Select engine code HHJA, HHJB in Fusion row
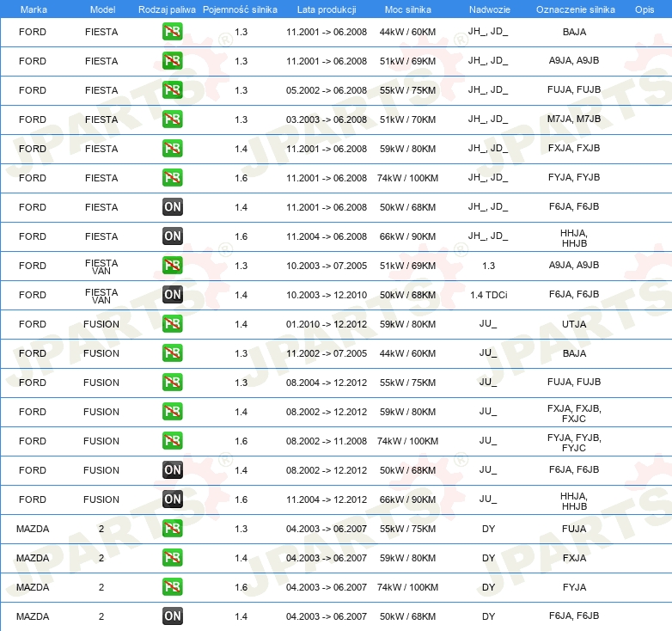672x631 pixels. pos(574,501)
